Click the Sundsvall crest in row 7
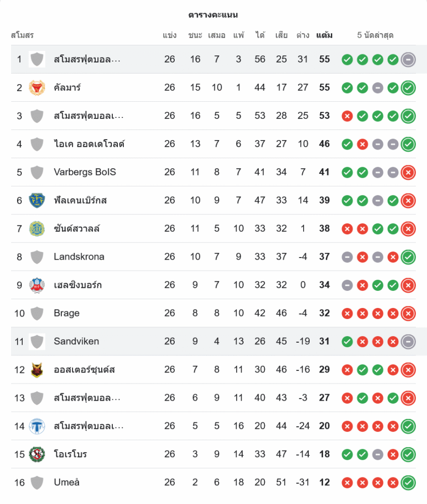The width and height of the screenshot is (427, 504). [x=37, y=229]
